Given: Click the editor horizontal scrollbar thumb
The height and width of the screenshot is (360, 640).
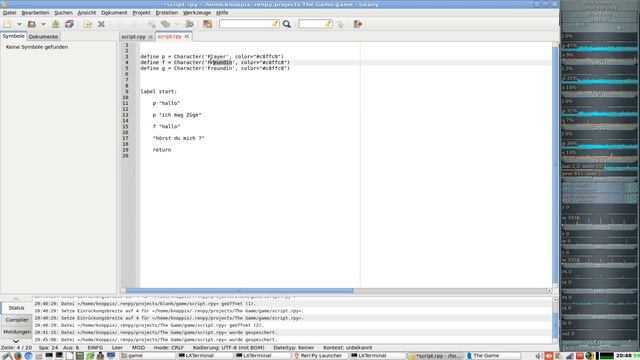Looking at the screenshot, I should pyautogui.click(x=239, y=291).
